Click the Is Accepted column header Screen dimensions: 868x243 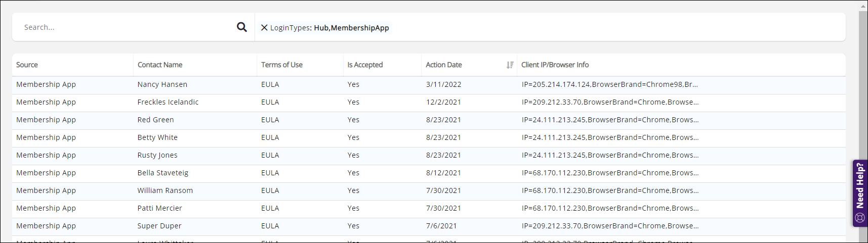click(x=365, y=65)
